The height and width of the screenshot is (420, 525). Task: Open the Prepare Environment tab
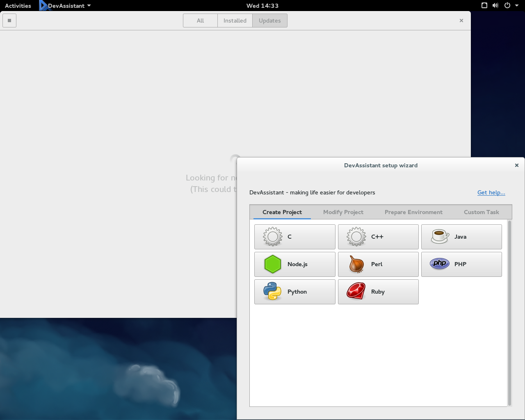(x=413, y=212)
